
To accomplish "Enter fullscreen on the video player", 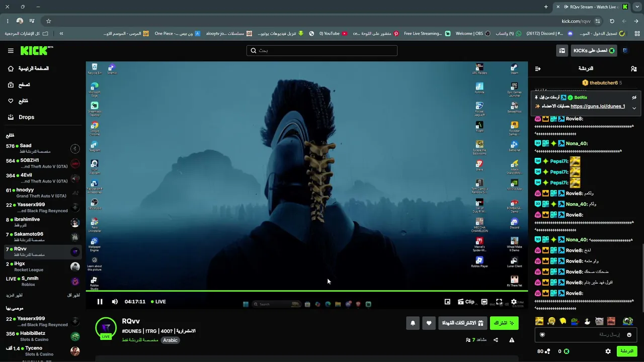I will [x=499, y=302].
